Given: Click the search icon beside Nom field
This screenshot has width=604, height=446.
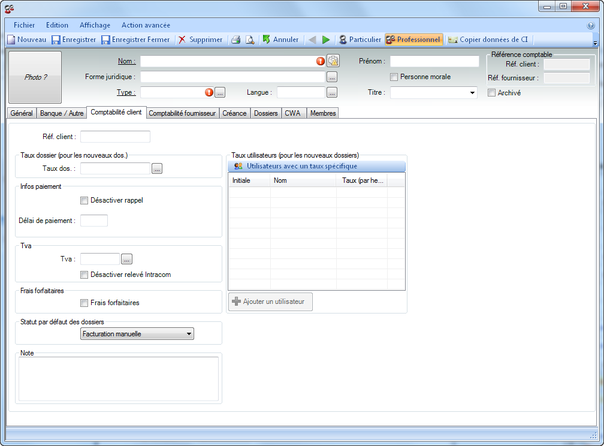Looking at the screenshot, I should pyautogui.click(x=333, y=61).
